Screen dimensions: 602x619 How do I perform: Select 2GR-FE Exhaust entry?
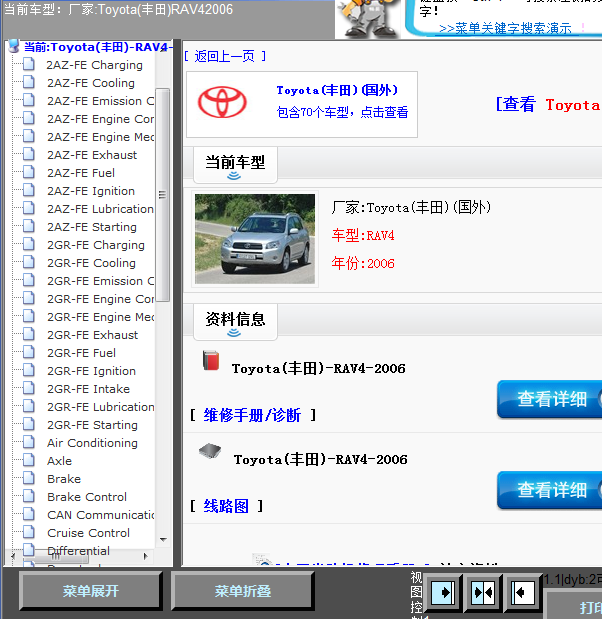click(92, 335)
